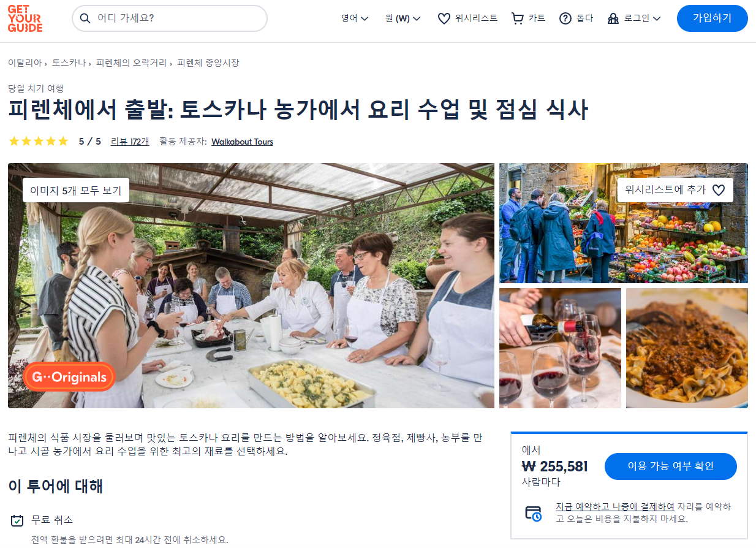Expand the 영어 language dropdown
756x548 pixels.
tap(355, 18)
